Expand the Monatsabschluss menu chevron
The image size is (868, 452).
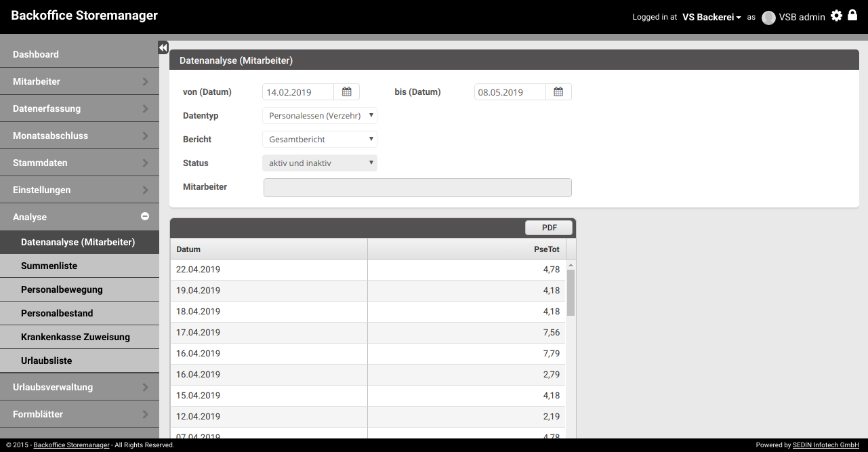click(145, 136)
